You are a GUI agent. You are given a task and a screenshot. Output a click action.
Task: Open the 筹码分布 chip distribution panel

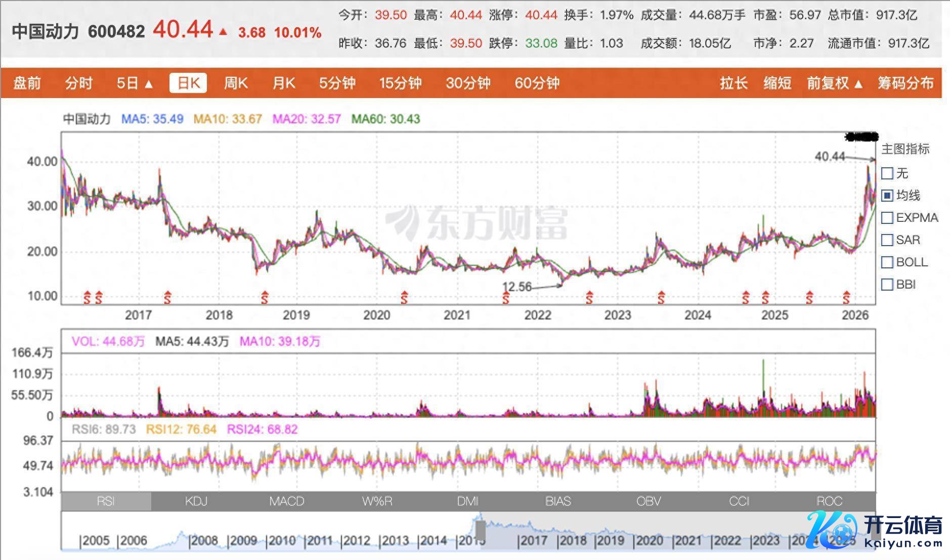(905, 83)
